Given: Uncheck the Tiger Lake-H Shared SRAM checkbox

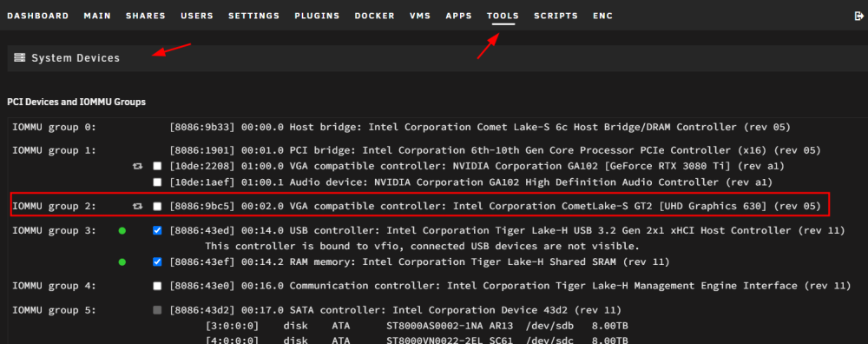Looking at the screenshot, I should click(158, 262).
